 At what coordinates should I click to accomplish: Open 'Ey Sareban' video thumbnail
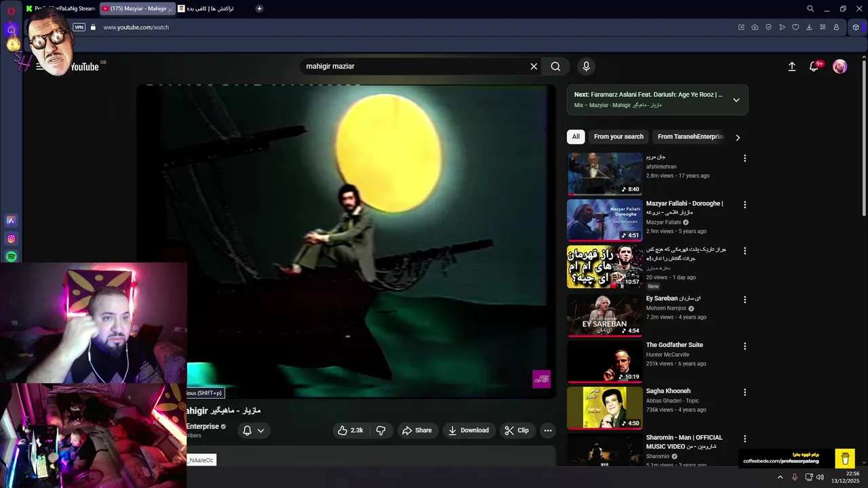point(605,315)
